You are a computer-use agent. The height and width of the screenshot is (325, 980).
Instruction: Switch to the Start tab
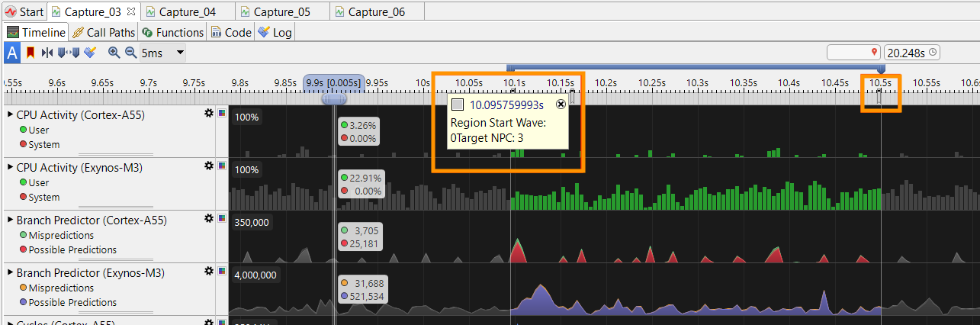tap(24, 11)
